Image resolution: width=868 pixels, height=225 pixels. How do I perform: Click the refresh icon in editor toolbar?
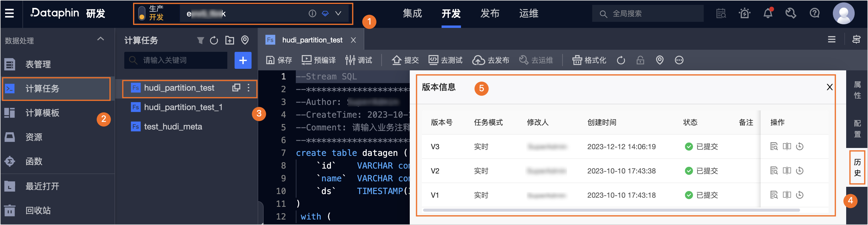(x=621, y=60)
